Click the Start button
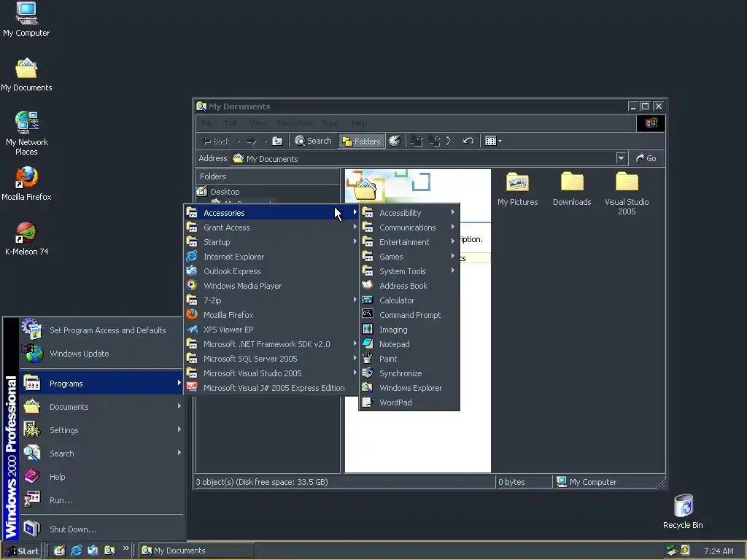The width and height of the screenshot is (747, 560). click(x=21, y=551)
